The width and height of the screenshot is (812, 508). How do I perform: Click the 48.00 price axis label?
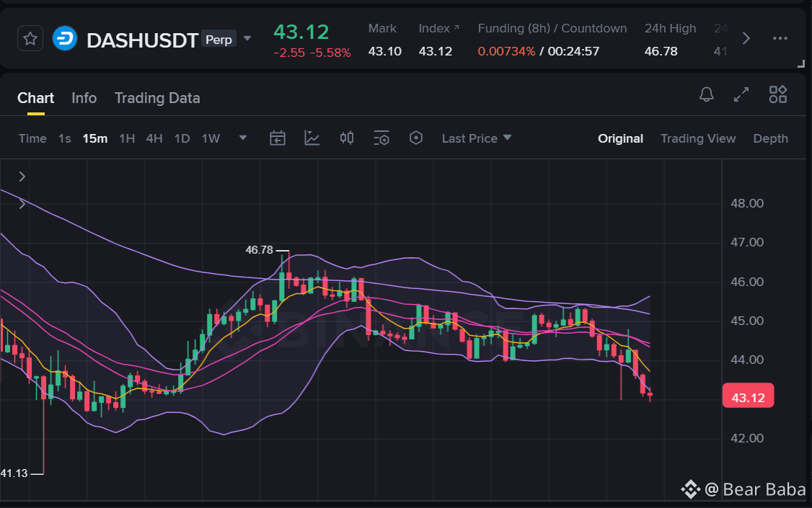(x=747, y=203)
